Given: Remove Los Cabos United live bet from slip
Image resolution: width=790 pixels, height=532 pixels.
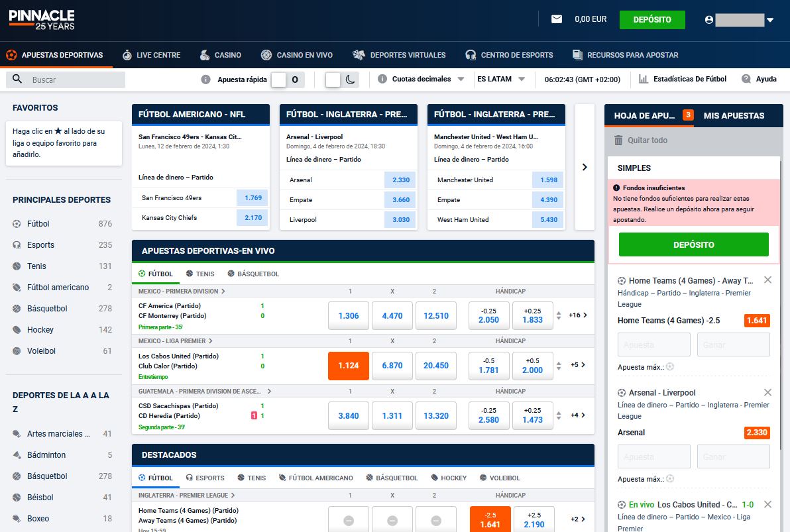Looking at the screenshot, I should [767, 504].
